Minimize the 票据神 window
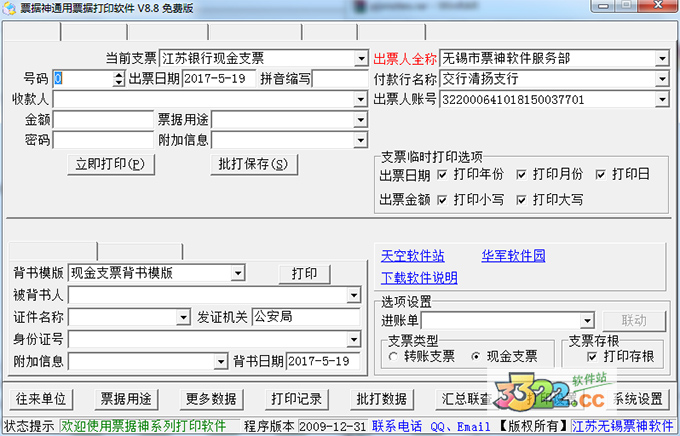The height and width of the screenshot is (436, 680). coord(603,6)
